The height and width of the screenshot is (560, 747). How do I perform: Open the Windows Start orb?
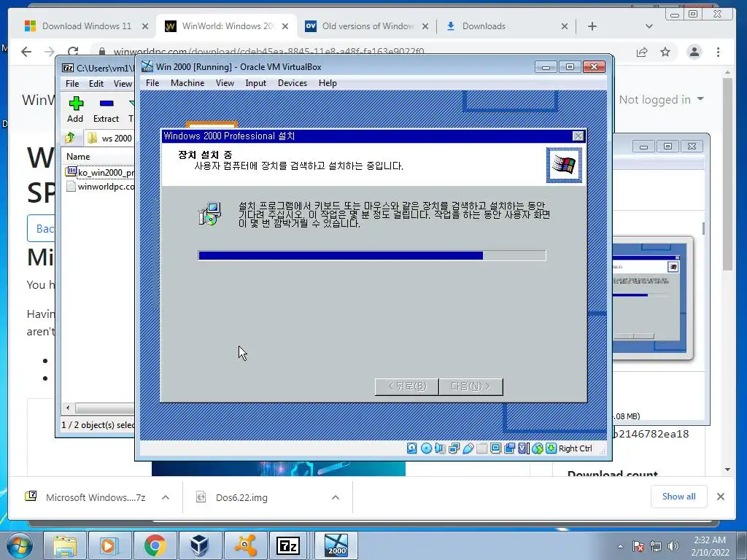tap(20, 545)
